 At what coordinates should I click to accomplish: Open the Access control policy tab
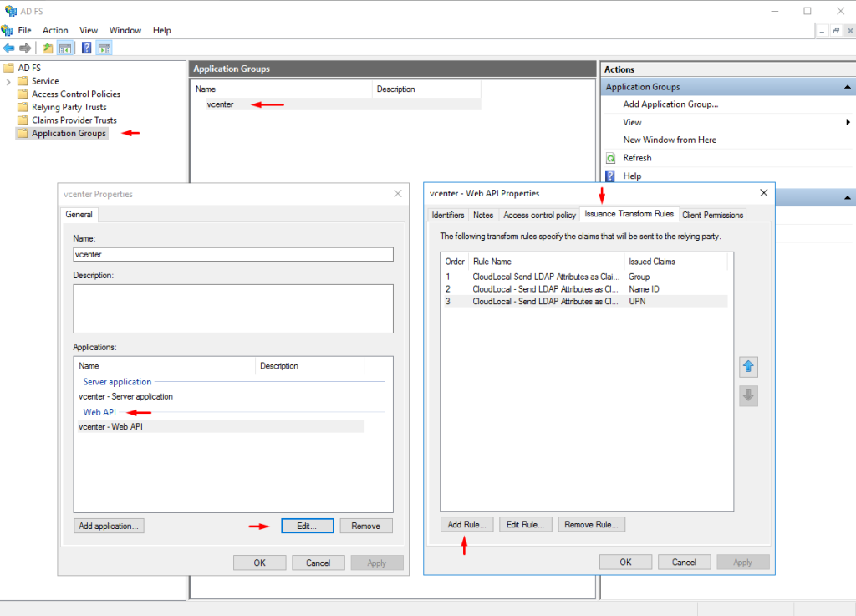point(539,215)
